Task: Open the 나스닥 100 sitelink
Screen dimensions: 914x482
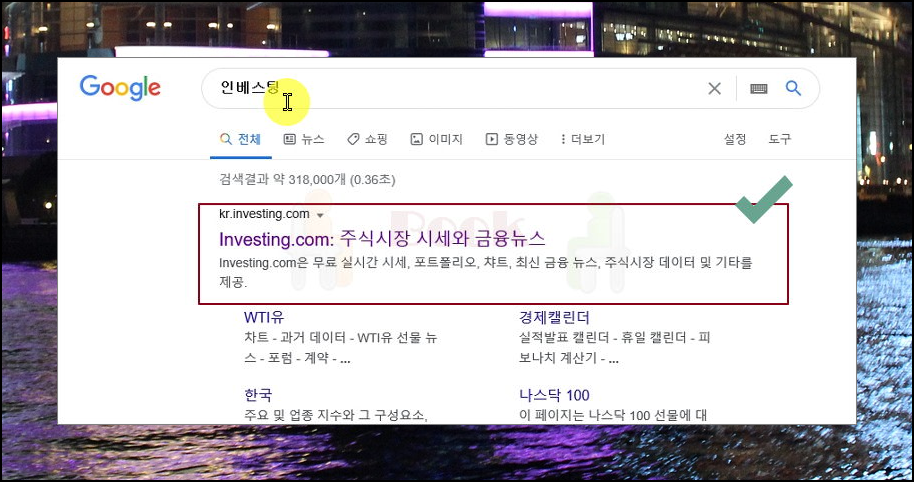Action: (554, 395)
